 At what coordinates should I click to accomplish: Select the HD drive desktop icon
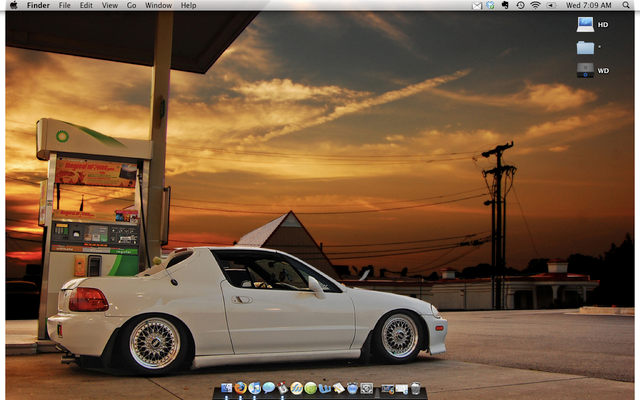[x=586, y=24]
